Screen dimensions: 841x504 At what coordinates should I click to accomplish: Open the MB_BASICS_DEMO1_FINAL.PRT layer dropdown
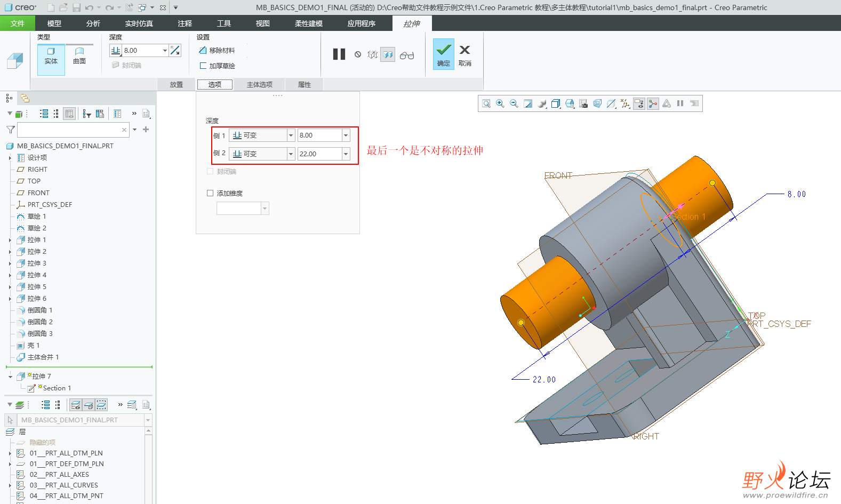(x=148, y=420)
